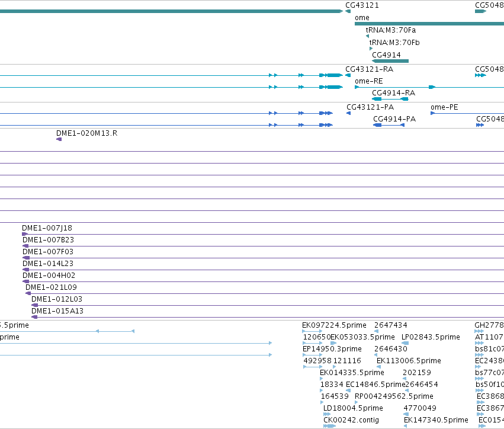Click the tRNA:M3:70Fa gene label
This screenshot has width=504, height=429.
pos(390,30)
